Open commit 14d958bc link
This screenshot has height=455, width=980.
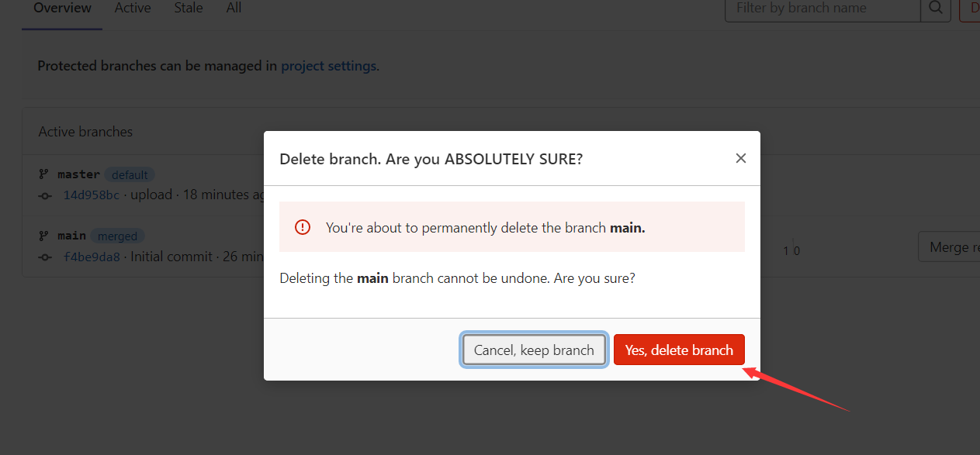pos(92,195)
